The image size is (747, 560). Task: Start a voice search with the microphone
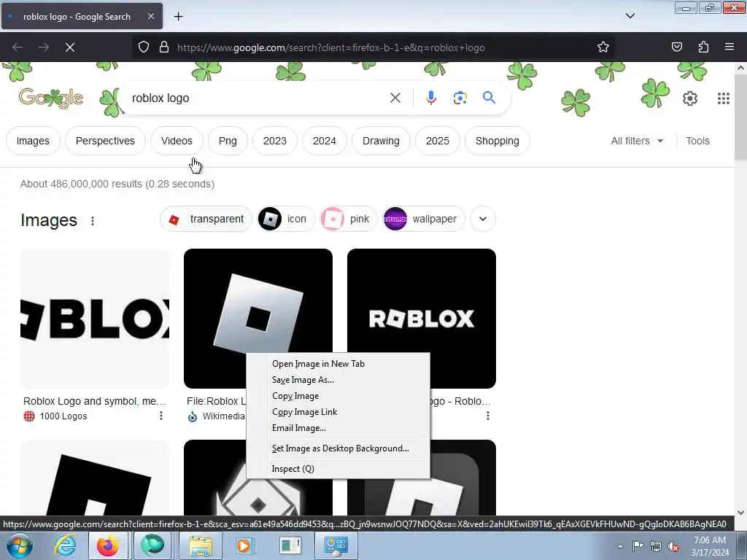(430, 98)
